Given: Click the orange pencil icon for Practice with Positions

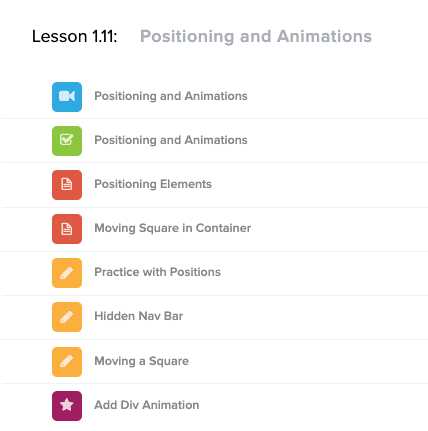Looking at the screenshot, I should [67, 273].
